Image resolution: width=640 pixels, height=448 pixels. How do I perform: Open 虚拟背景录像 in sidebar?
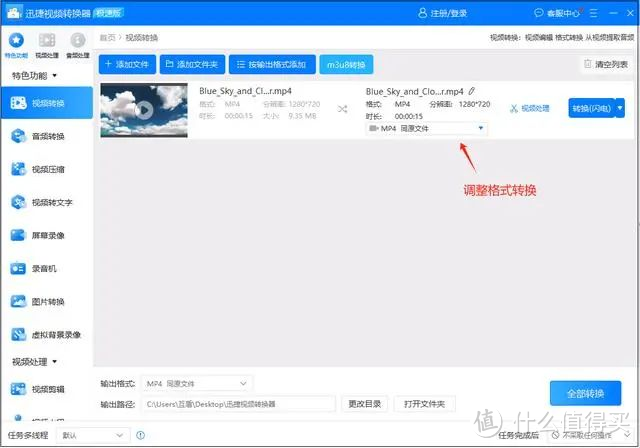47,335
